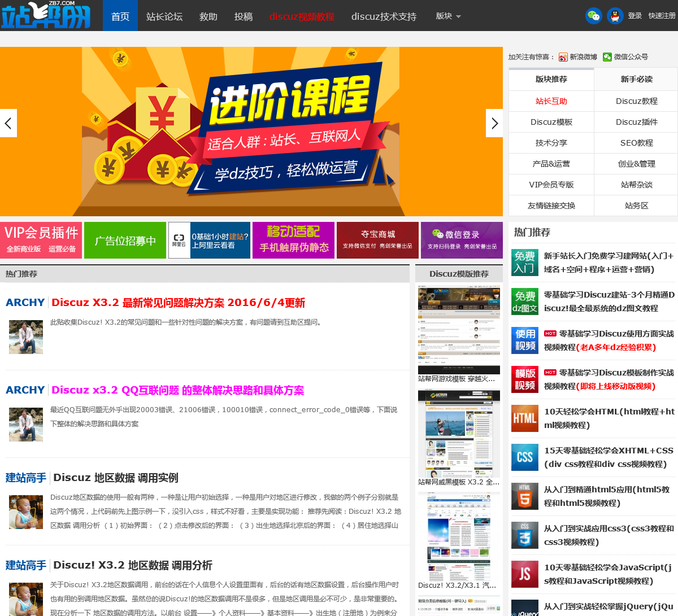Open the 站务区 board link
The width and height of the screenshot is (678, 616).
click(x=636, y=206)
